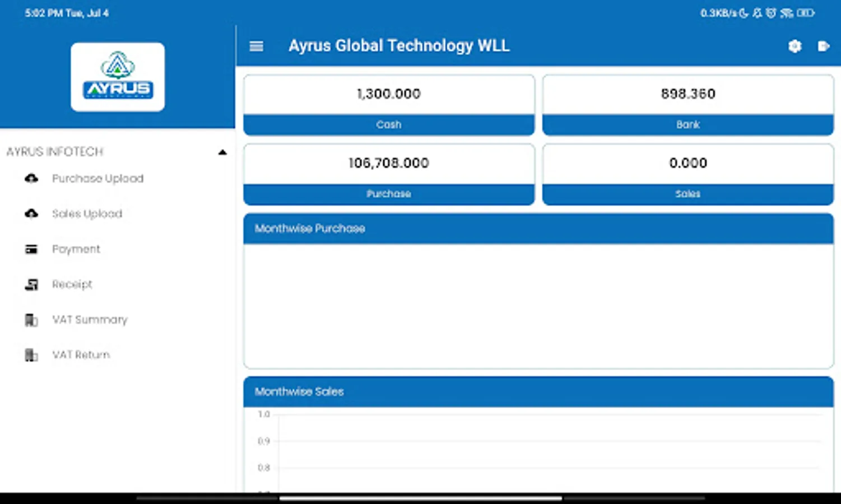
Task: Click the Bank card label
Action: pos(688,125)
